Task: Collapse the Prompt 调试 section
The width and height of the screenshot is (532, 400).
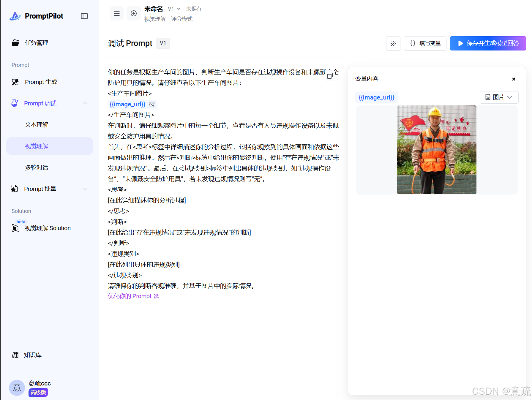Action: tap(85, 103)
